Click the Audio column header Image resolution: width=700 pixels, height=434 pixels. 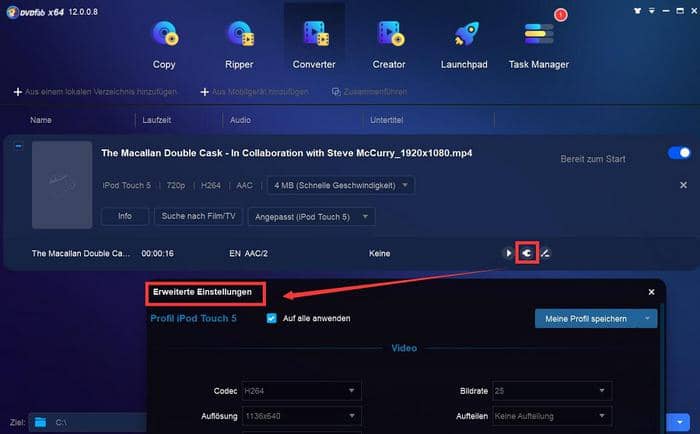(x=240, y=120)
